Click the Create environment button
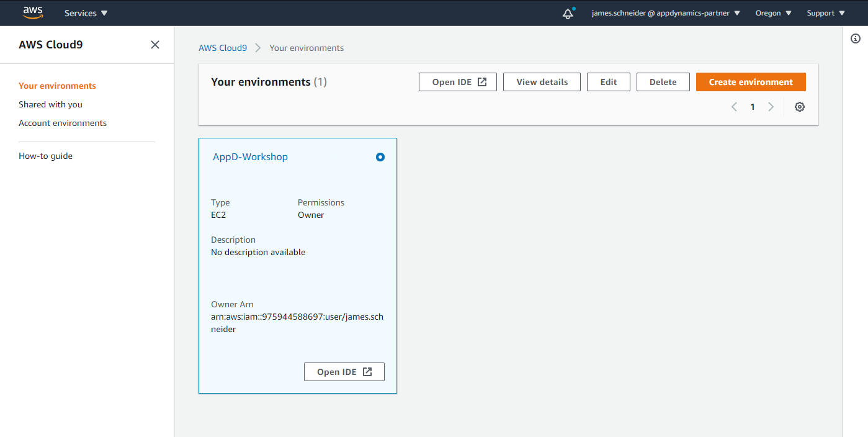Image resolution: width=868 pixels, height=437 pixels. tap(751, 82)
